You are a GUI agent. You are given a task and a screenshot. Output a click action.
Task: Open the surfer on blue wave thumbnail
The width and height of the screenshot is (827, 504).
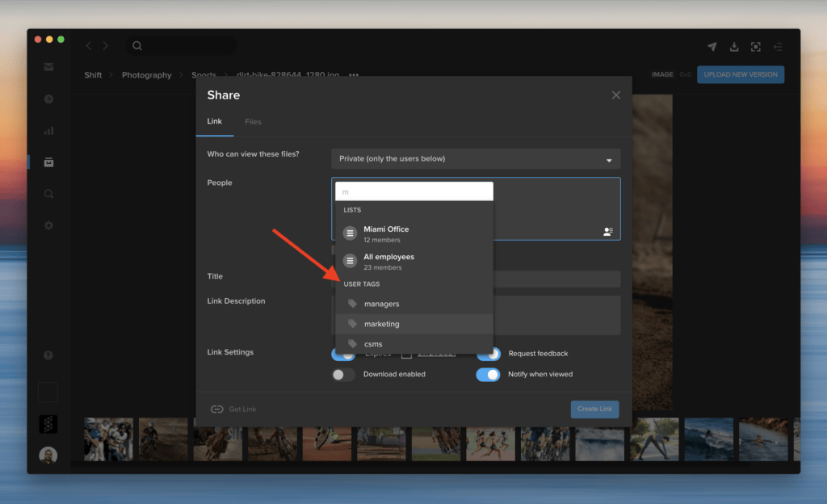coord(708,439)
